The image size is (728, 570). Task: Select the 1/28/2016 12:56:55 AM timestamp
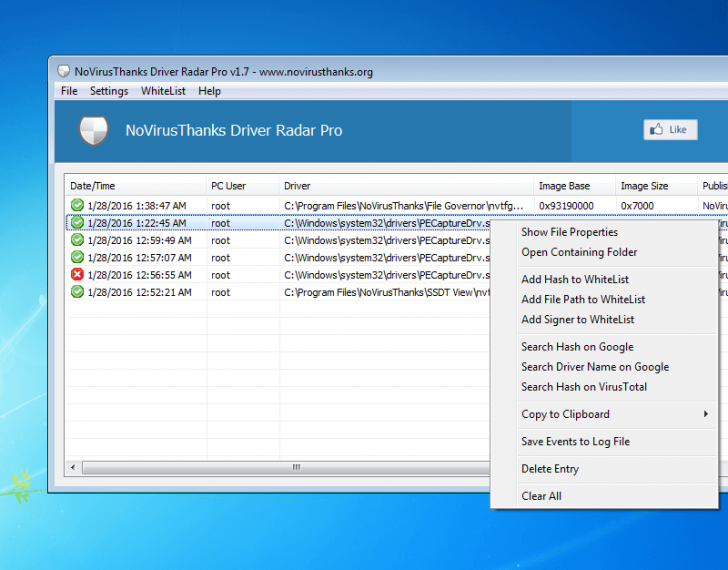tap(139, 275)
